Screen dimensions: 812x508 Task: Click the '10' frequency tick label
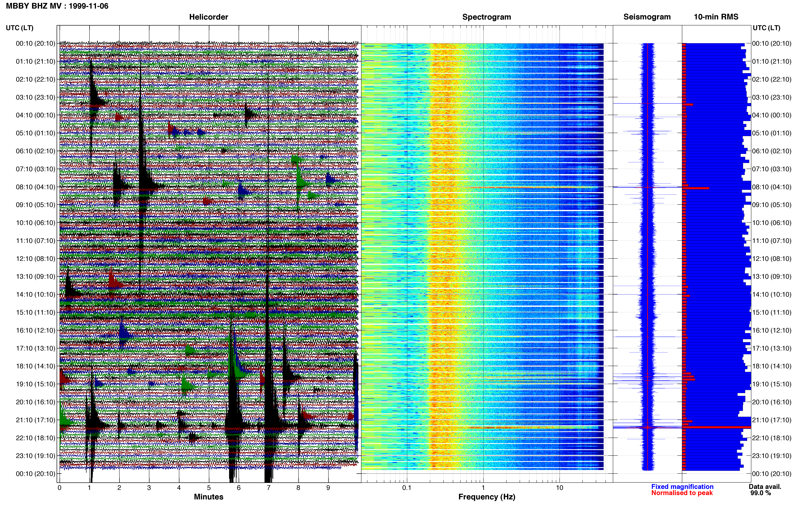[x=559, y=488]
